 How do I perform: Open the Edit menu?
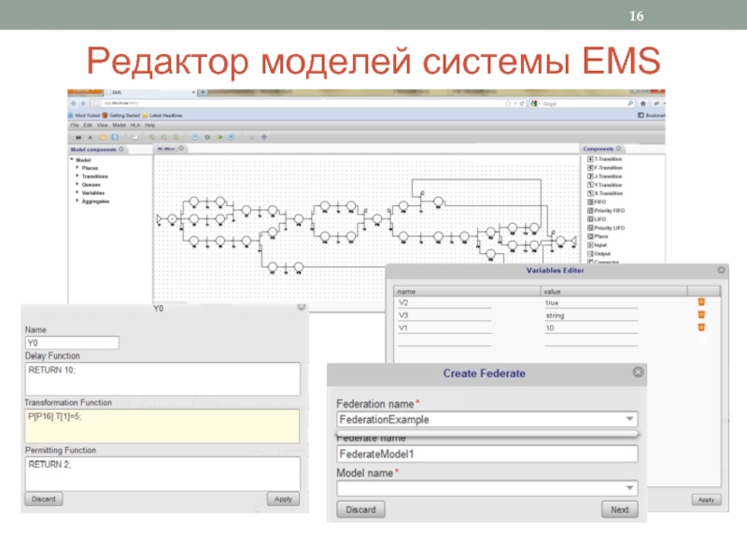click(x=88, y=125)
